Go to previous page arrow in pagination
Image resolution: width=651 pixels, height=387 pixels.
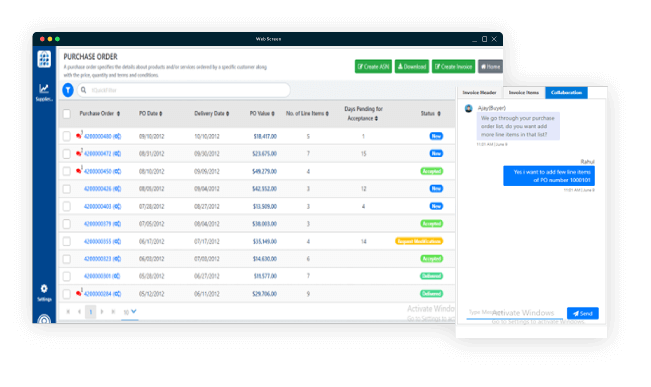(x=79, y=311)
